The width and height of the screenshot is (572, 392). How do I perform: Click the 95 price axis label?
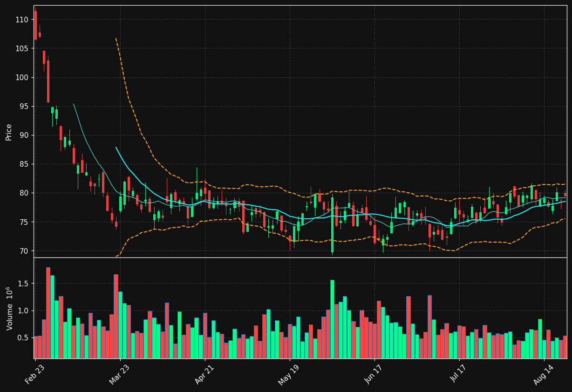click(24, 106)
